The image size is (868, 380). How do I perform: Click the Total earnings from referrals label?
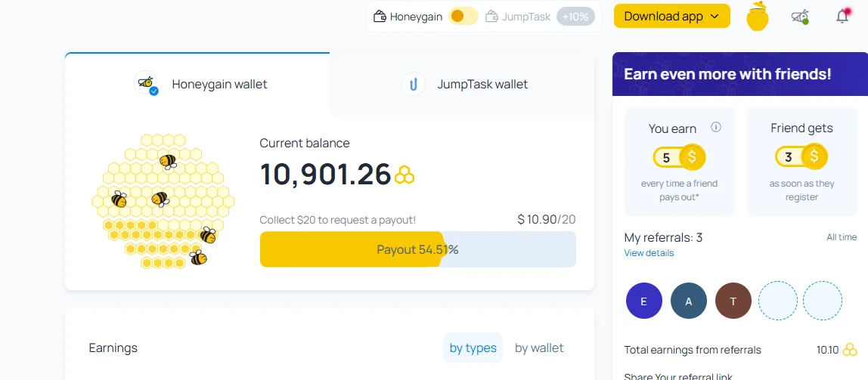(693, 350)
